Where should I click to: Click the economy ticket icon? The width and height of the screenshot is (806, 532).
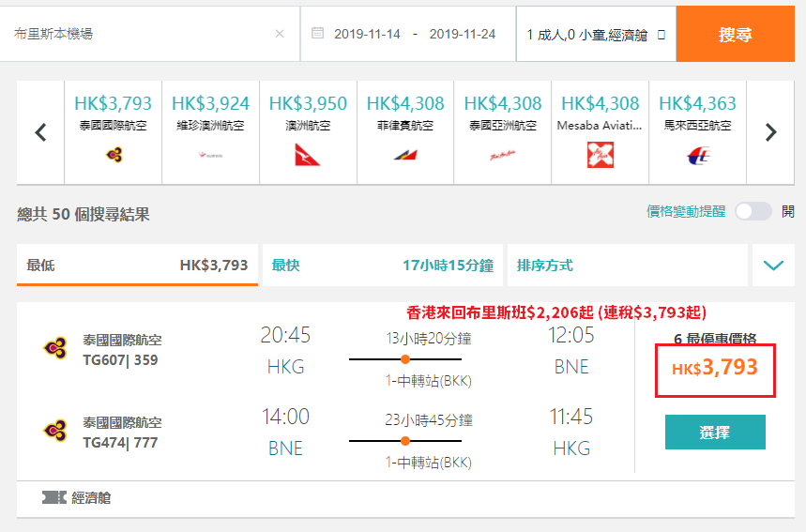point(54,497)
